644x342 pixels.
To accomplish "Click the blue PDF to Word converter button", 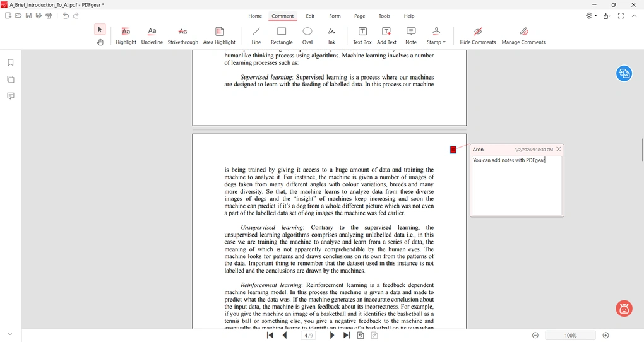I will (x=624, y=73).
